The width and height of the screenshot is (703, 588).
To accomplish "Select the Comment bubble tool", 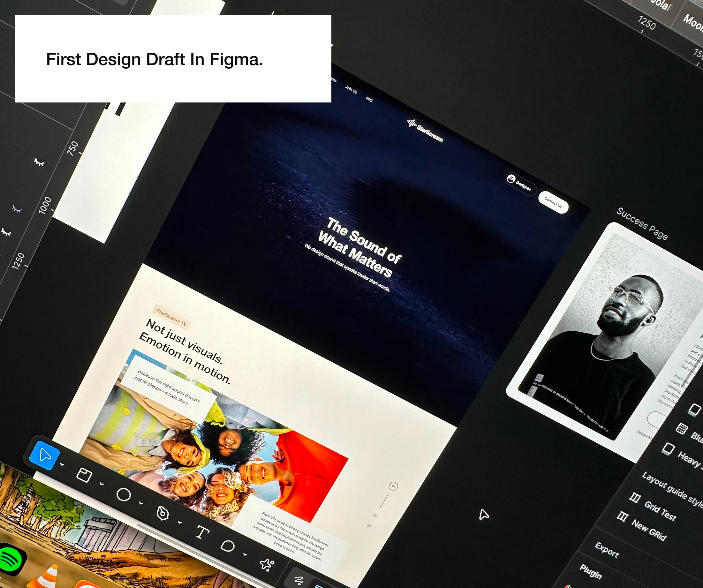I will coord(228,546).
